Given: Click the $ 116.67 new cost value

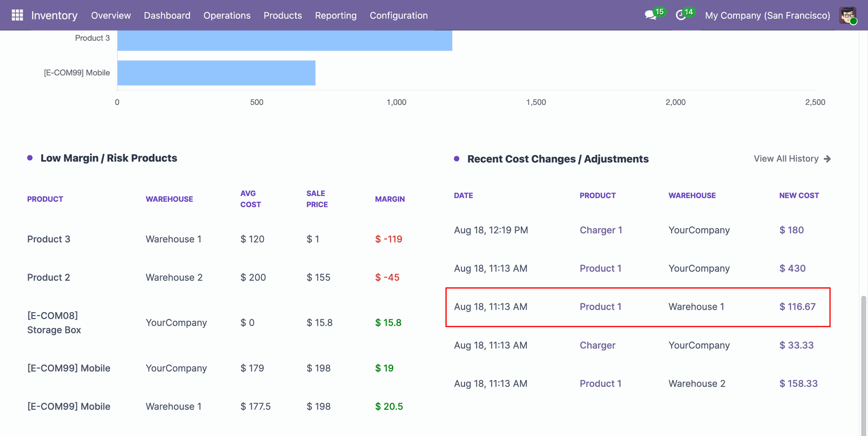Looking at the screenshot, I should (797, 307).
